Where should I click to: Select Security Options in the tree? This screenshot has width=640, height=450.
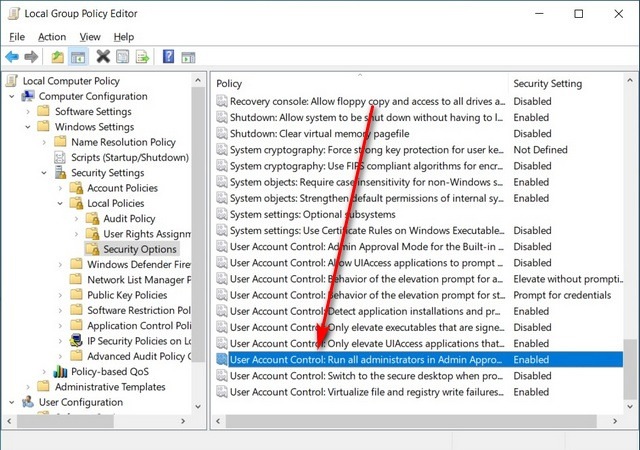coord(140,249)
